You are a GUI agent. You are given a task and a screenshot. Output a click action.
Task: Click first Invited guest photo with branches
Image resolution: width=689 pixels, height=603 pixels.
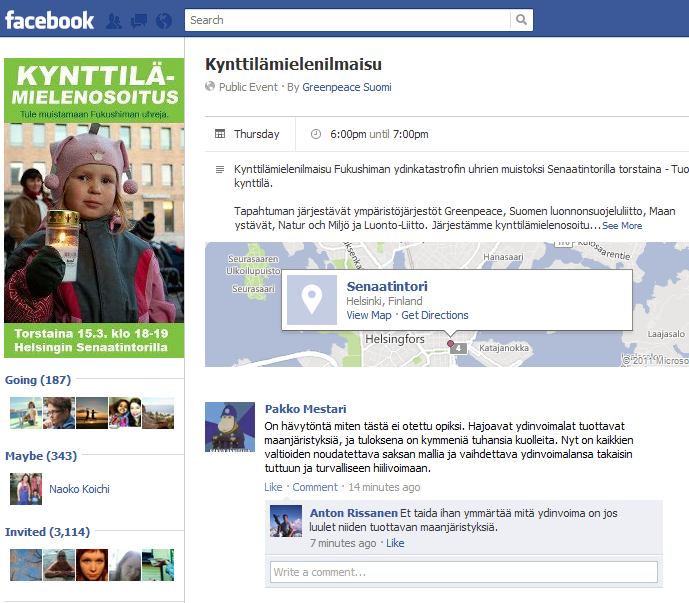pyautogui.click(x=26, y=565)
